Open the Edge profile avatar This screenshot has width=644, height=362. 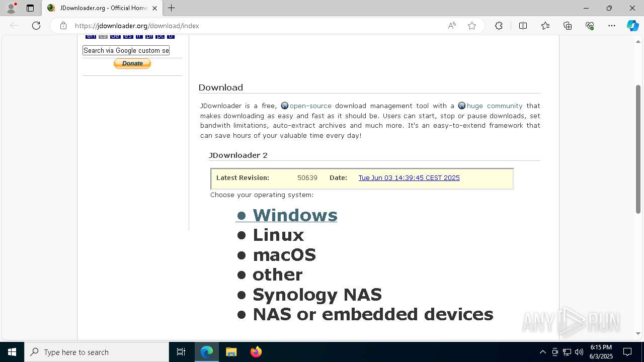(11, 8)
